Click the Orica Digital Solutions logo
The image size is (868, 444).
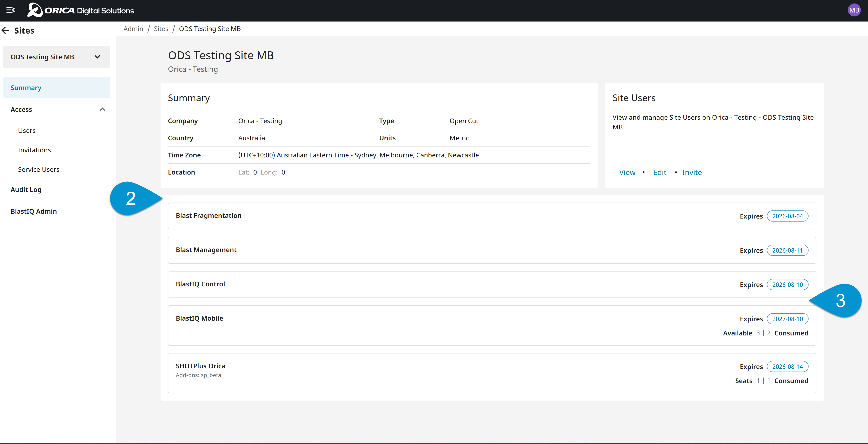(81, 10)
